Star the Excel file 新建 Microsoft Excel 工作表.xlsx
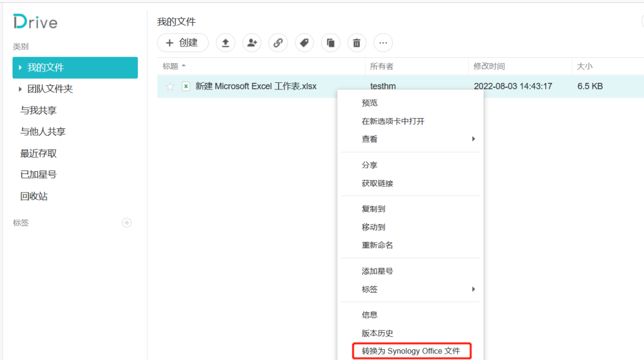 click(170, 86)
